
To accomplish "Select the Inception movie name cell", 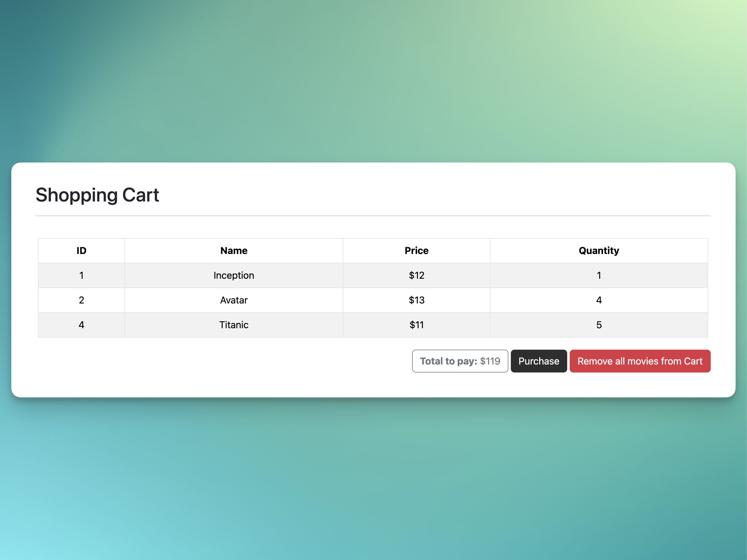I will coord(234,275).
